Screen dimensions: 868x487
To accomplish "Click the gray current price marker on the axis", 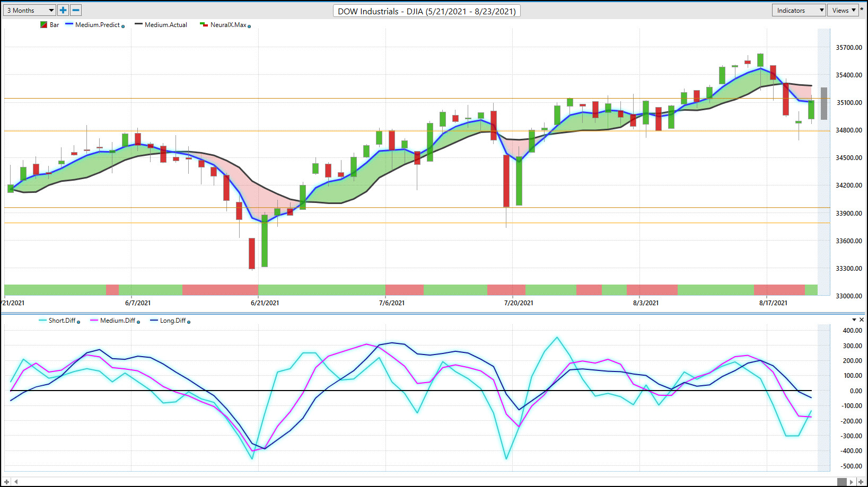I will click(x=824, y=103).
